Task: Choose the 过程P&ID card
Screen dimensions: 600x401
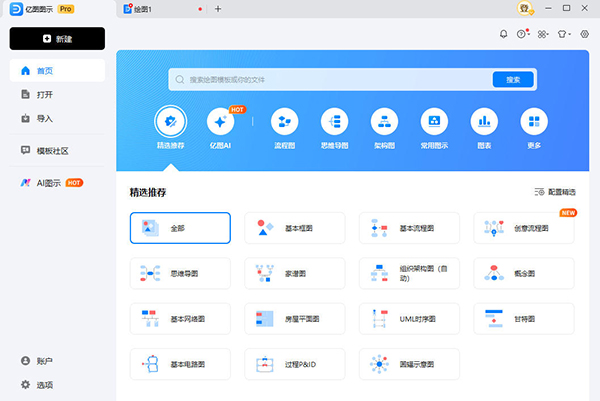Action: [295, 364]
